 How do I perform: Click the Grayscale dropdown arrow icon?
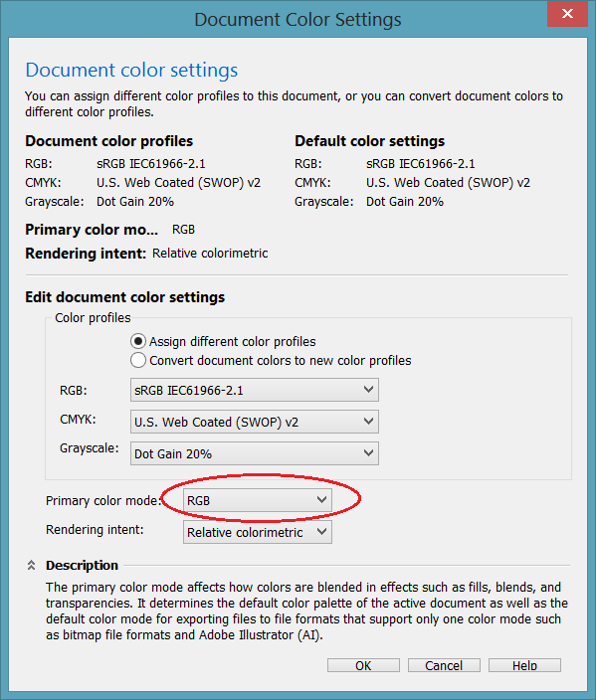(368, 452)
